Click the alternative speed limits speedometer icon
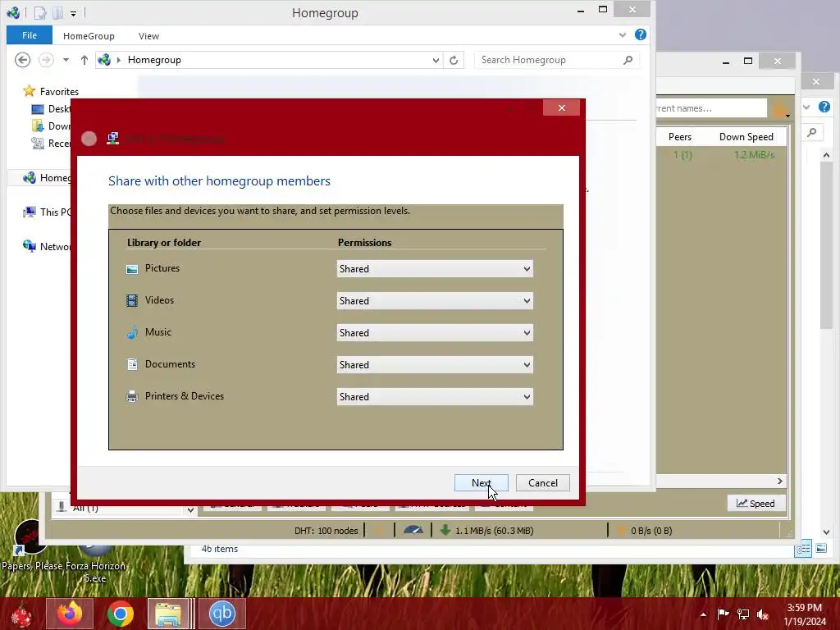The width and height of the screenshot is (840, 630). (x=413, y=530)
